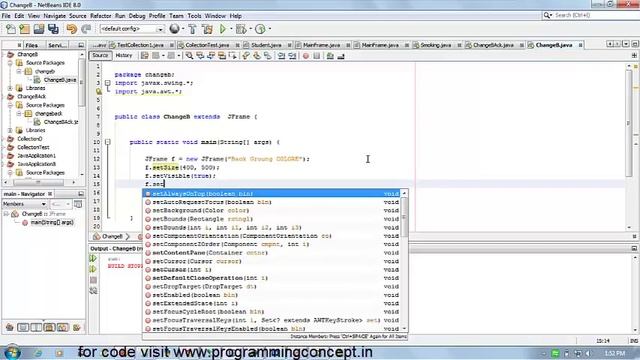Click the History view button

pos(124,56)
